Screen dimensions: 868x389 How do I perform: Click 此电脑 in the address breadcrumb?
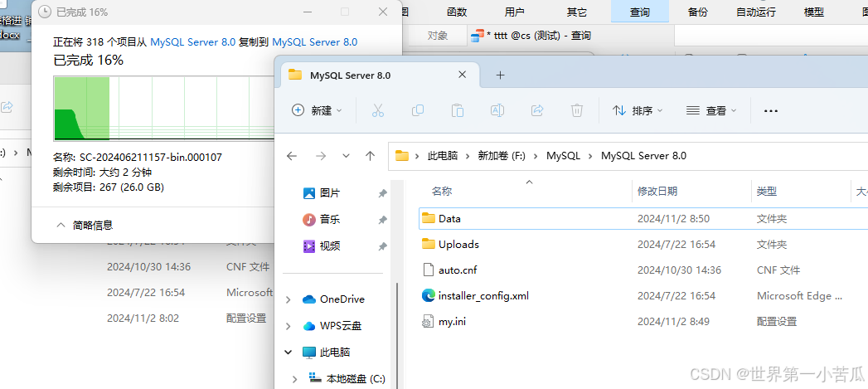click(x=443, y=156)
